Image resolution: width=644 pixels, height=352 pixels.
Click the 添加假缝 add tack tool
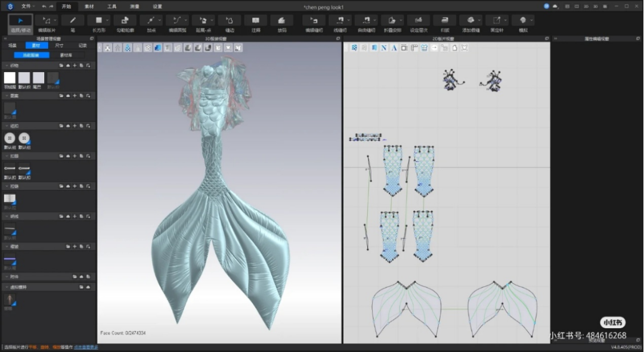click(470, 24)
